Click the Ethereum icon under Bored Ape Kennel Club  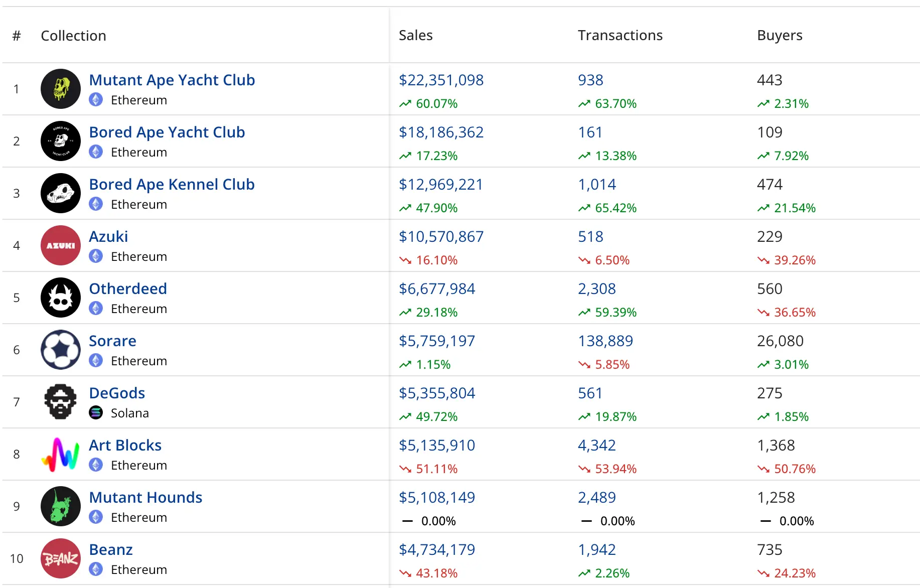[x=96, y=204]
